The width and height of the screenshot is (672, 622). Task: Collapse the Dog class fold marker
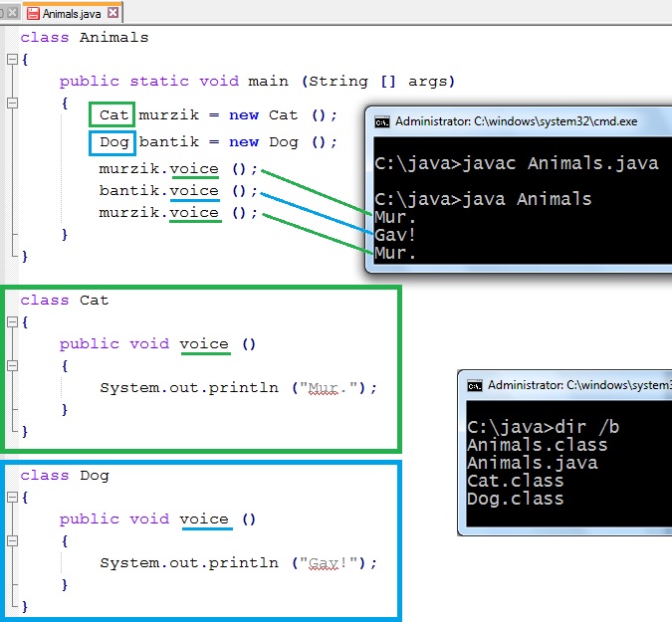click(12, 497)
